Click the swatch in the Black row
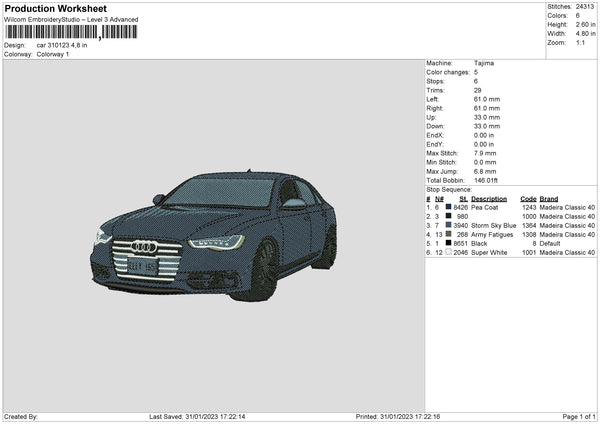Screen dimensions: 600x424 pos(449,243)
